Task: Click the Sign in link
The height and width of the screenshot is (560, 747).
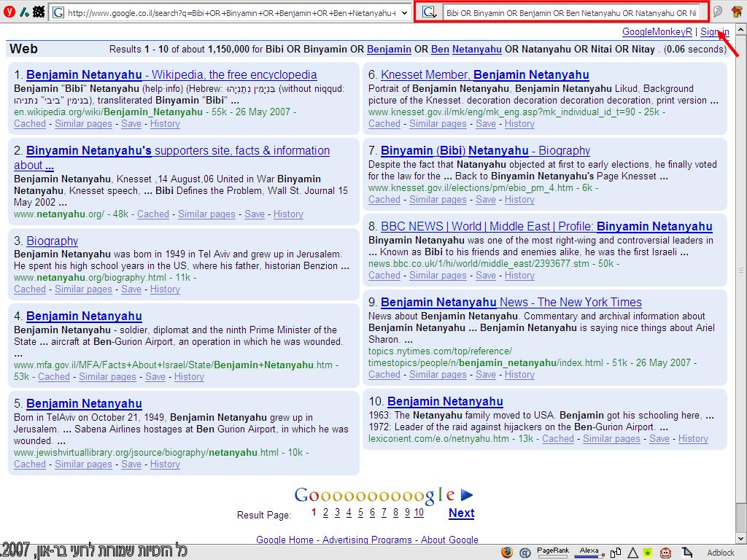Action: tap(715, 32)
